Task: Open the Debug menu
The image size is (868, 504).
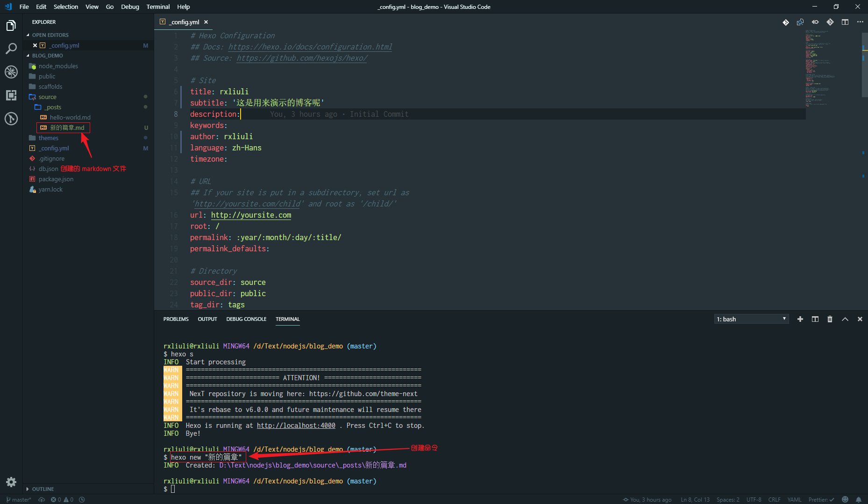Action: 130,7
